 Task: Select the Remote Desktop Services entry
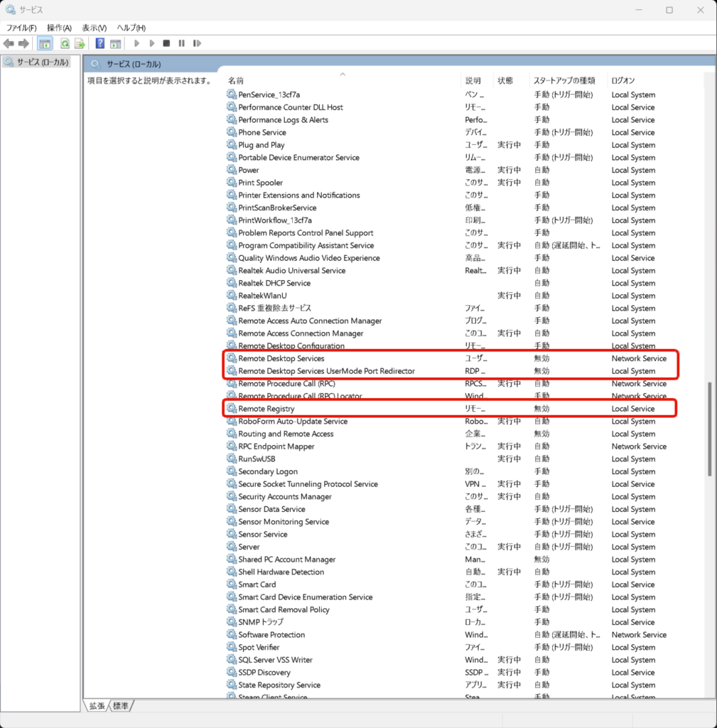click(281, 358)
